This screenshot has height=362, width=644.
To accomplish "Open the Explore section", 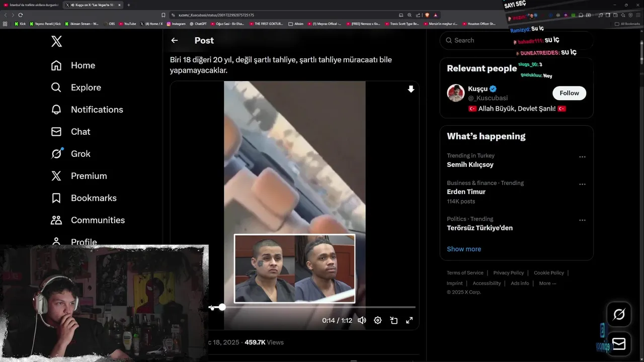I will tap(76, 87).
